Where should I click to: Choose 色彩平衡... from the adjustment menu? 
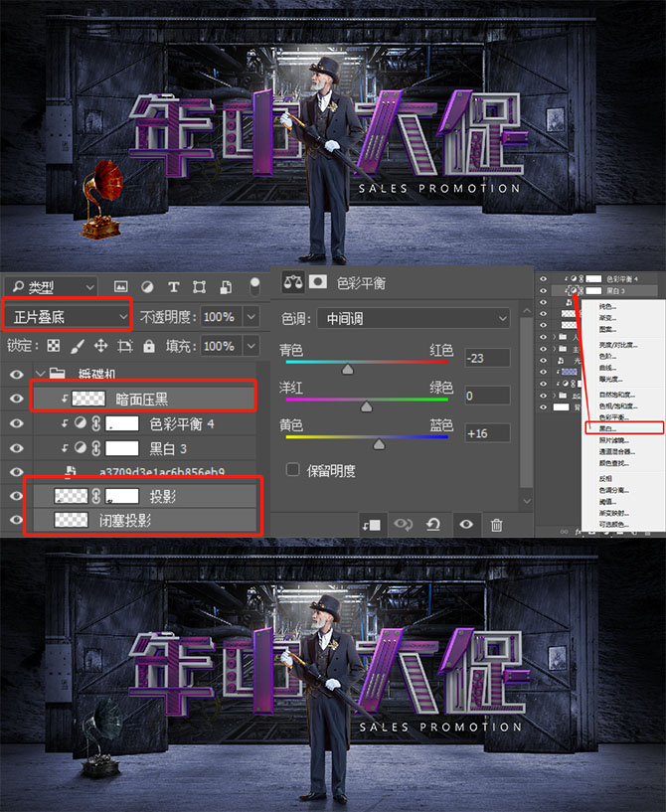coord(613,416)
